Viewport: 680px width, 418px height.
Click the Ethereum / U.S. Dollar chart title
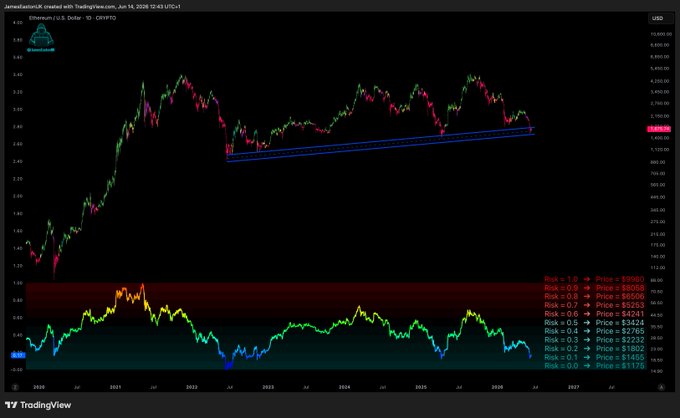[x=72, y=18]
